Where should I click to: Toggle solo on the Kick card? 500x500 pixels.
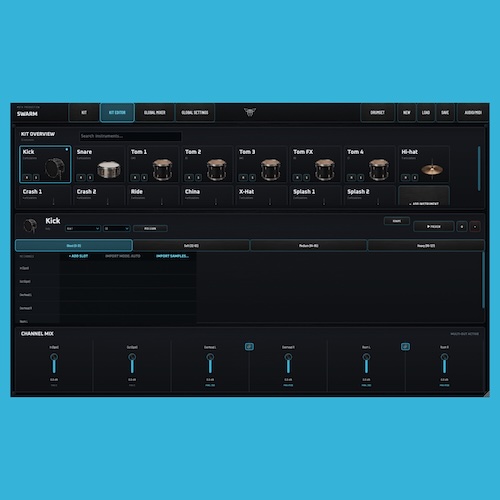[36, 177]
